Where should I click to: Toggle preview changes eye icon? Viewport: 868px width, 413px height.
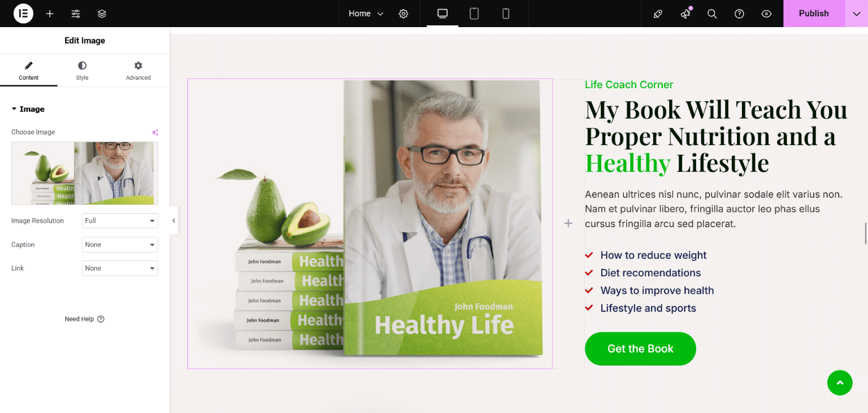click(766, 14)
